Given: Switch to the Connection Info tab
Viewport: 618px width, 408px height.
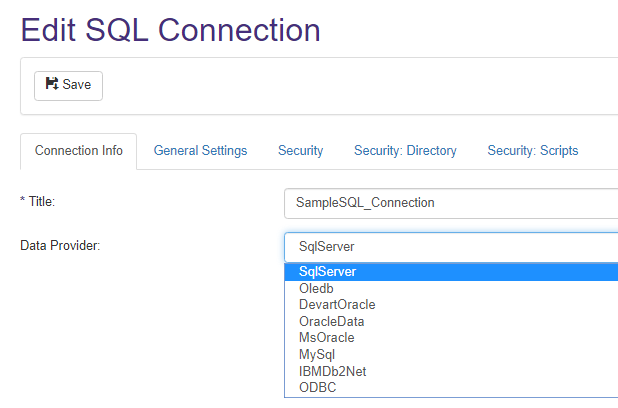Looking at the screenshot, I should [x=79, y=151].
